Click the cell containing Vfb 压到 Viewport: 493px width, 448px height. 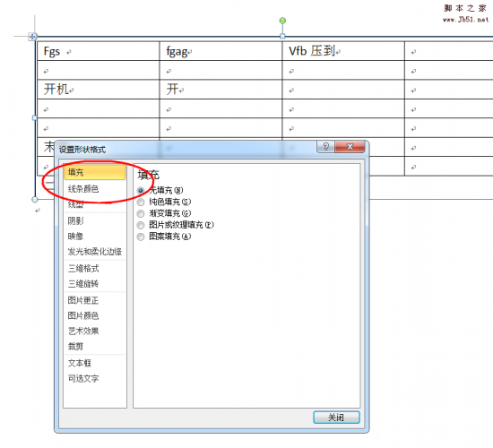(x=343, y=51)
